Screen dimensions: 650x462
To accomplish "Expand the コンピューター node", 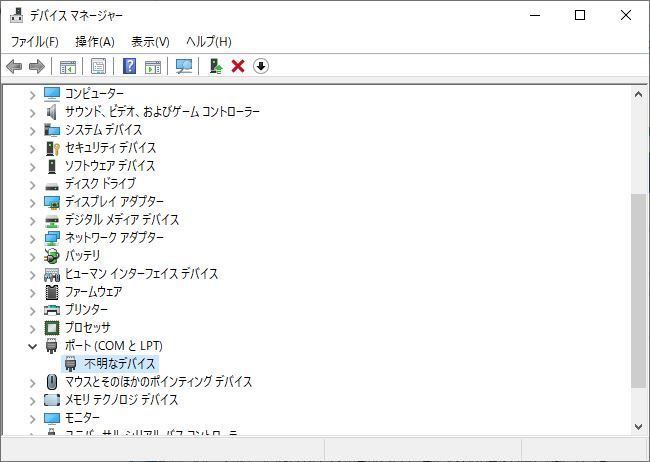I will click(x=33, y=95).
